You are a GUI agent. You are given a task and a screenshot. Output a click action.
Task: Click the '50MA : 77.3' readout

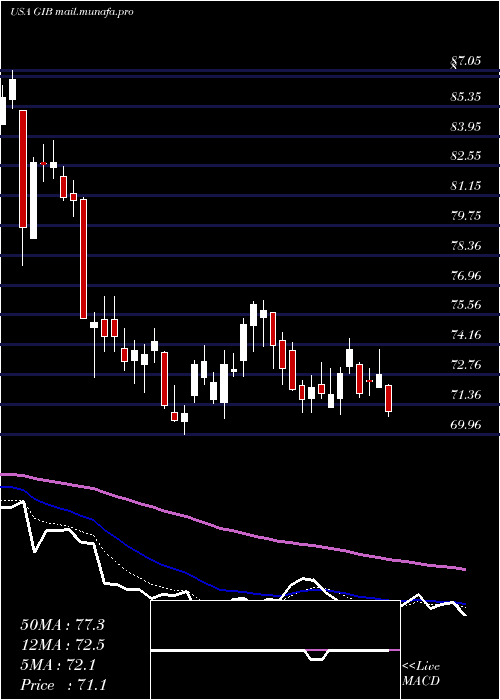point(62,625)
